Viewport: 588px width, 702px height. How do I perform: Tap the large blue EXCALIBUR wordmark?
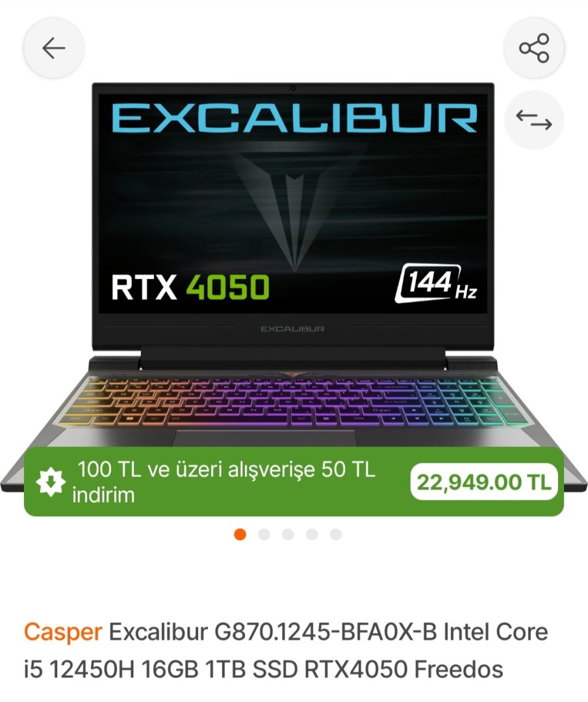click(294, 118)
